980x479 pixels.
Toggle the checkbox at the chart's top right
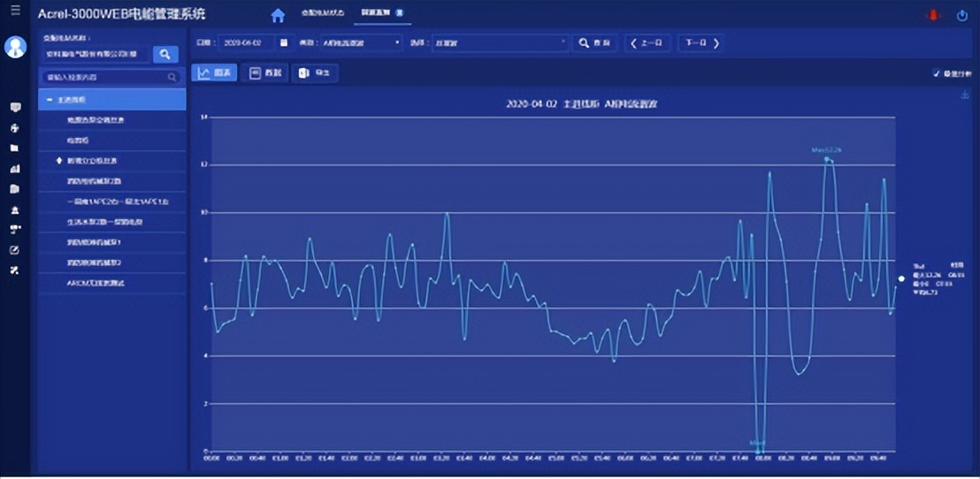tap(937, 73)
